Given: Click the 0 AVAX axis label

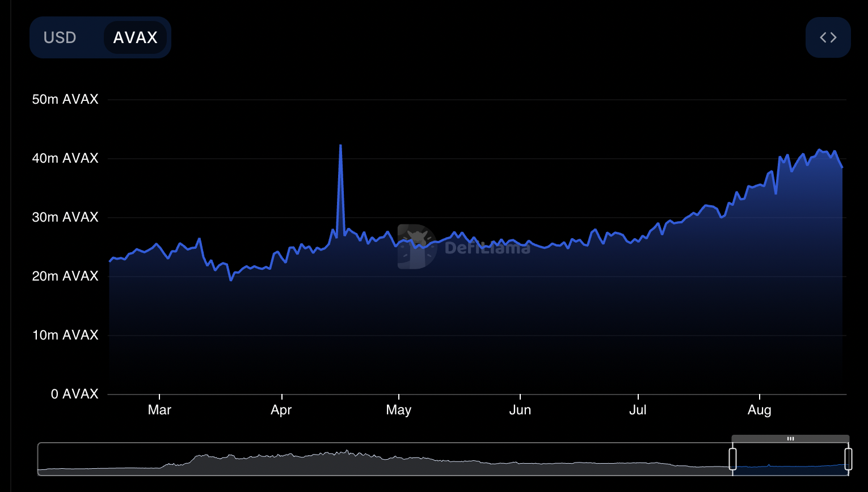Looking at the screenshot, I should 75,394.
